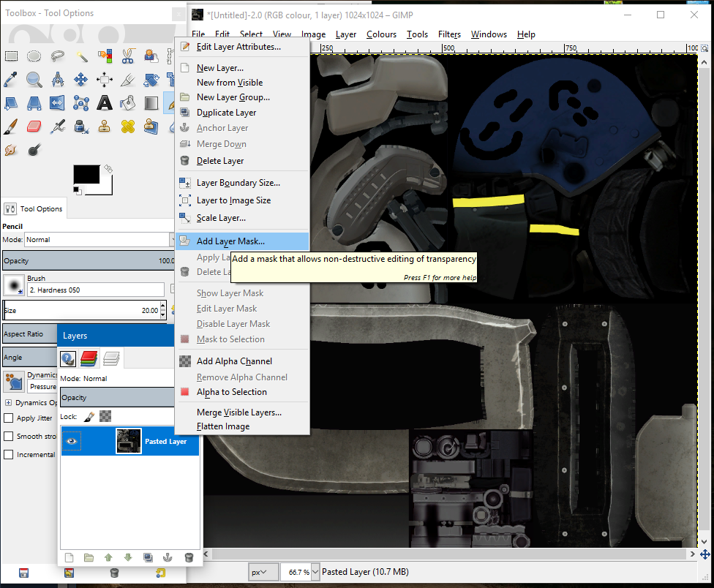Viewport: 714px width, 588px height.
Task: Delete layer using Layers dialog bin icon
Action: coord(189,557)
